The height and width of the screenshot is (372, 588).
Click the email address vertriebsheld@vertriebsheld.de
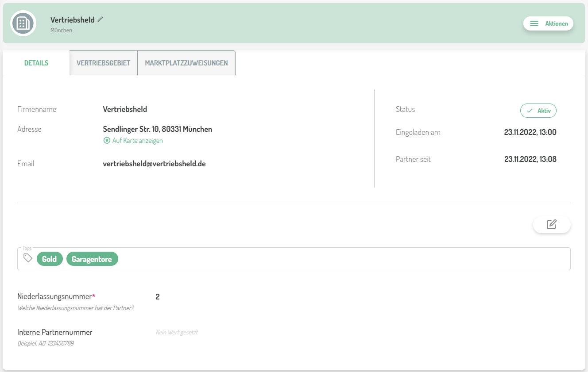(x=154, y=164)
